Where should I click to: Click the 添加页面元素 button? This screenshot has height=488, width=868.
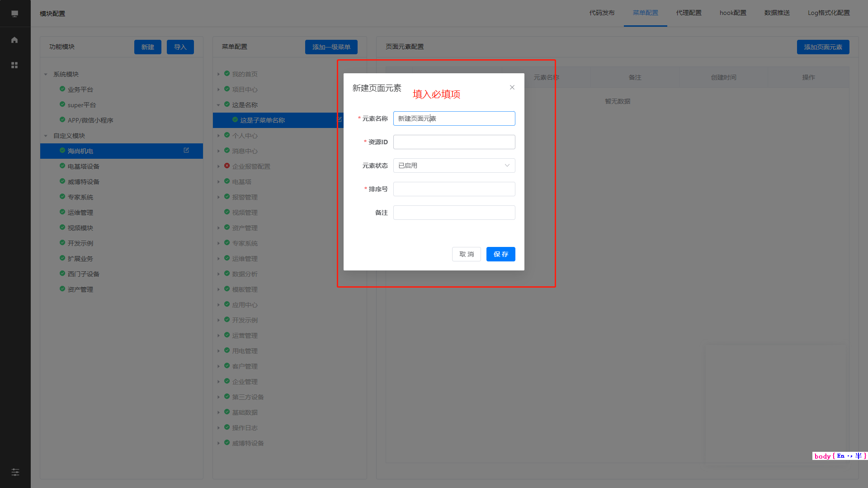pyautogui.click(x=823, y=47)
